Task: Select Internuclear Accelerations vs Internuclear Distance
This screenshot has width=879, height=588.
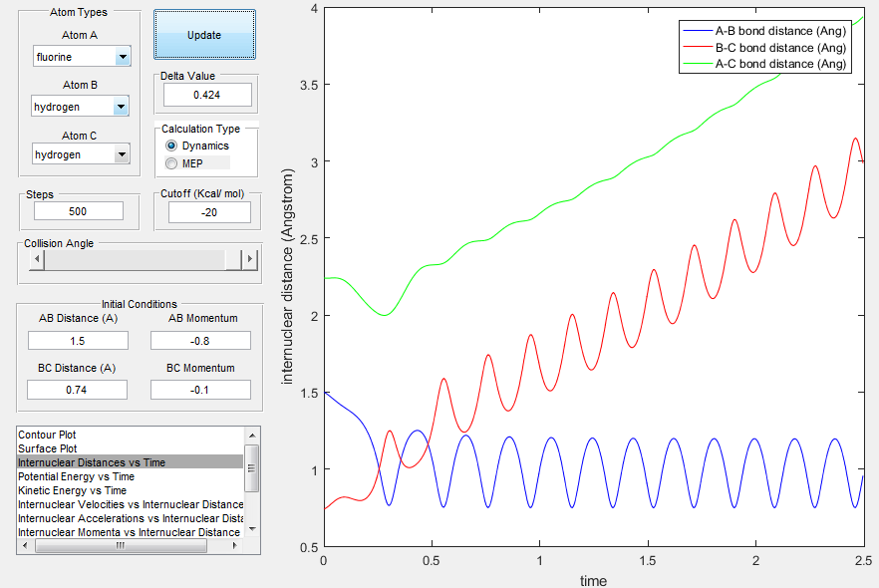Action: [131, 518]
